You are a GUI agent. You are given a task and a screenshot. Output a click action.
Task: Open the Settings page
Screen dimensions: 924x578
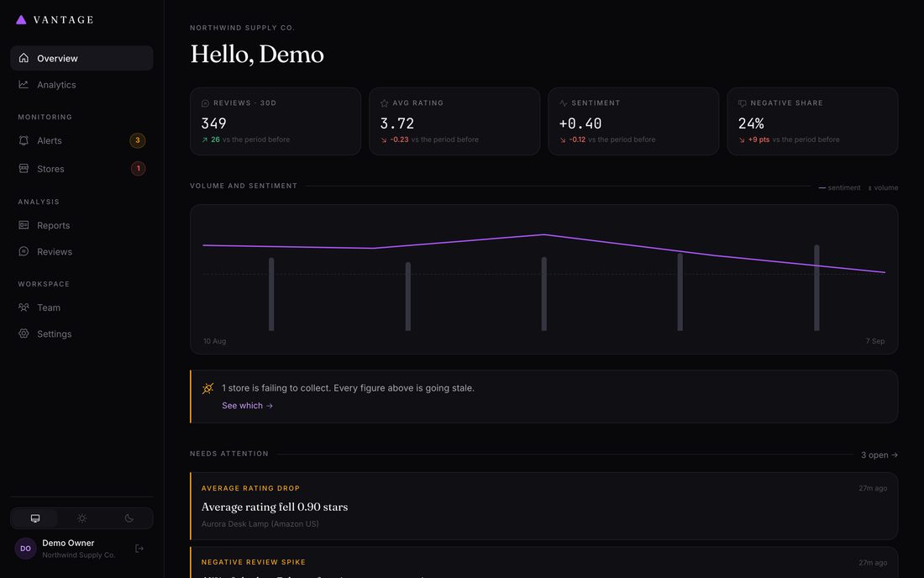click(82, 334)
